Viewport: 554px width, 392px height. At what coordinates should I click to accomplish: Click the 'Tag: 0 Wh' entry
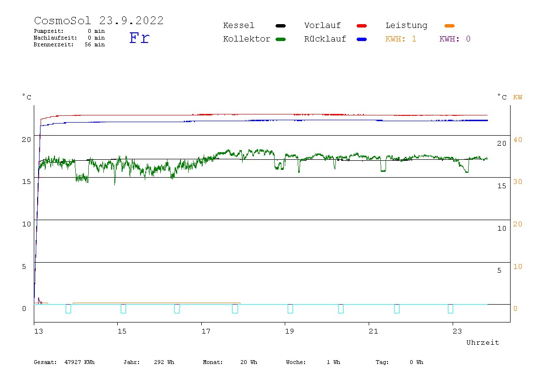click(x=399, y=362)
